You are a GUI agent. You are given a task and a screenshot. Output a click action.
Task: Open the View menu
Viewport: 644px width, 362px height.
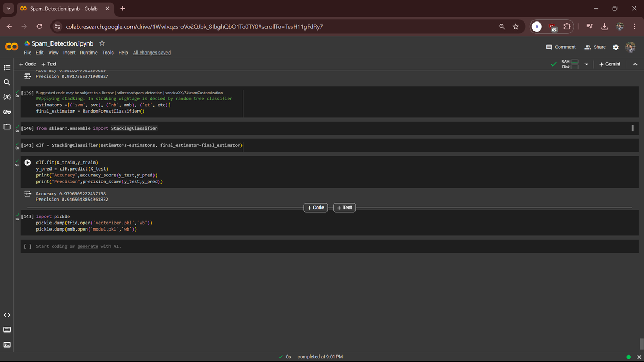pyautogui.click(x=54, y=53)
